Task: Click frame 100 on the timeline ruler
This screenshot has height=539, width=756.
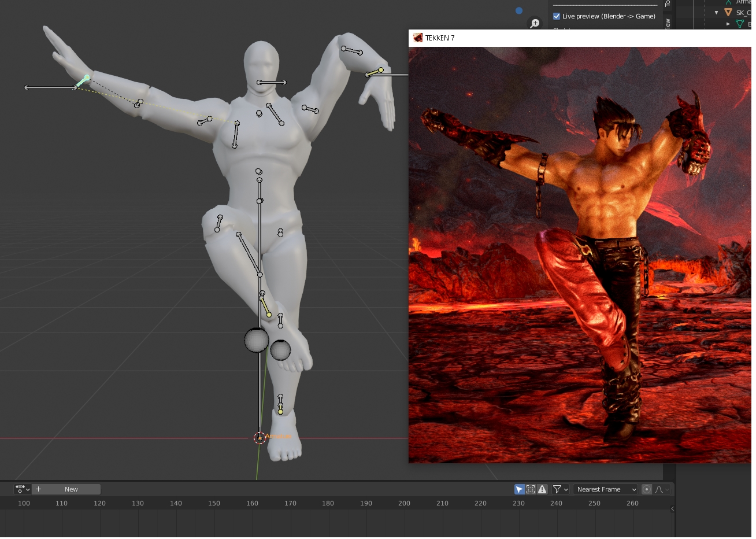Action: coord(24,503)
